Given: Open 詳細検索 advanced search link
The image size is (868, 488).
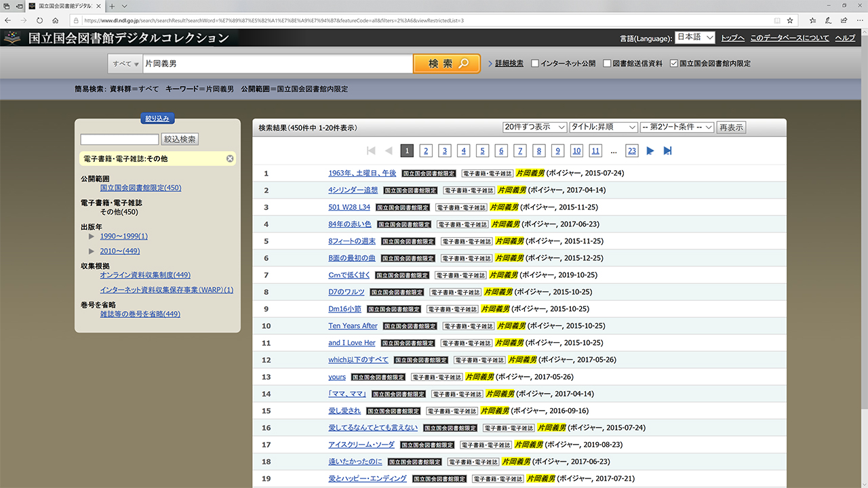Looking at the screenshot, I should tap(509, 64).
